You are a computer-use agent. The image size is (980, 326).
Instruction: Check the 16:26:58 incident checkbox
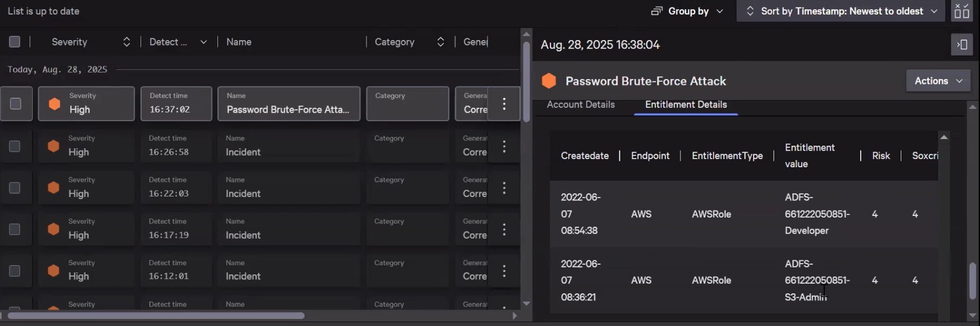[15, 146]
